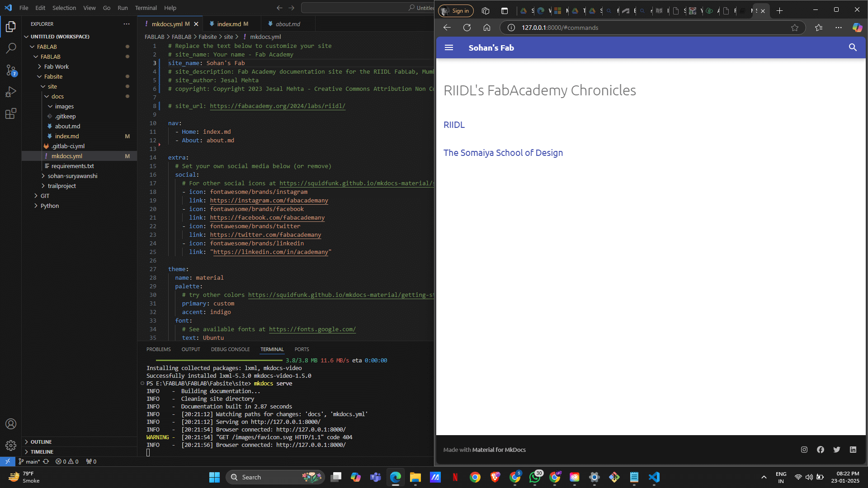The width and height of the screenshot is (868, 488).
Task: Open the RIIDL link on the page
Action: (x=454, y=125)
